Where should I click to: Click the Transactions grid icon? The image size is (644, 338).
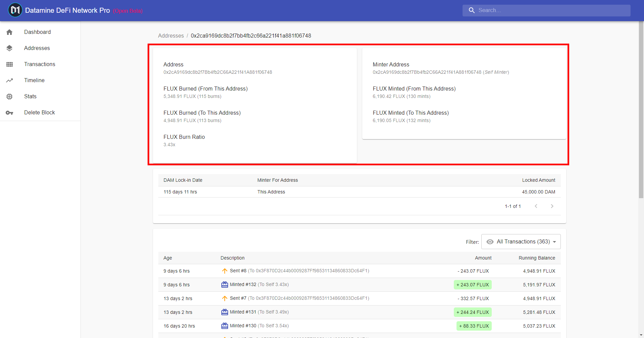click(9, 64)
